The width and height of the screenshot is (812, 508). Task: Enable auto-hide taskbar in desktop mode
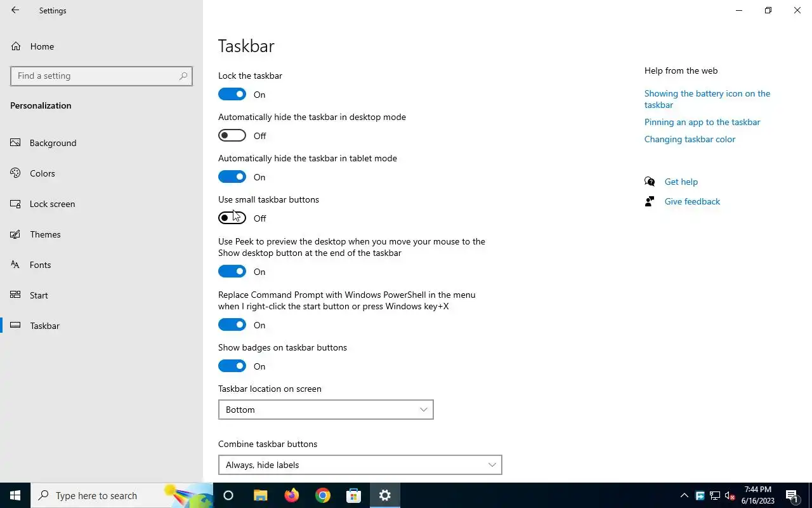pos(232,135)
